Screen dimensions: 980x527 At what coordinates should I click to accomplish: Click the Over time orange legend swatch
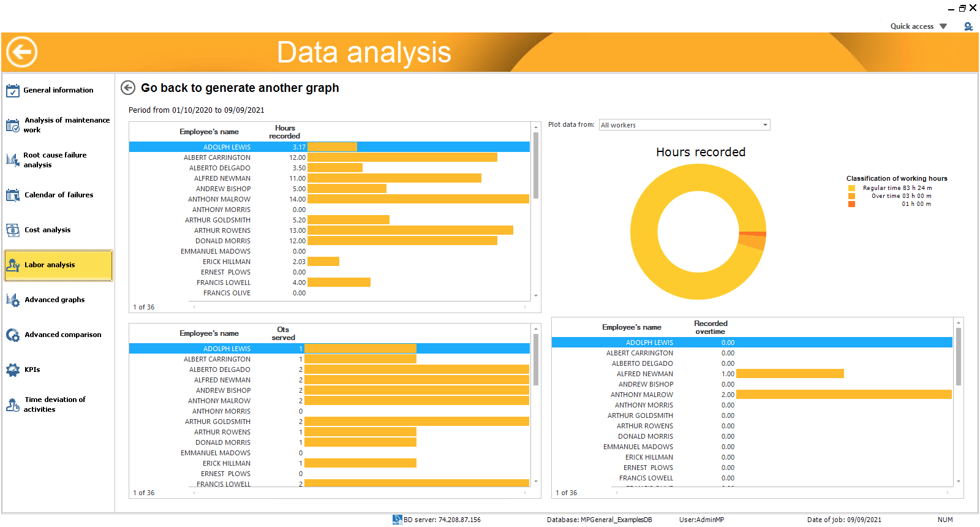pyautogui.click(x=851, y=196)
